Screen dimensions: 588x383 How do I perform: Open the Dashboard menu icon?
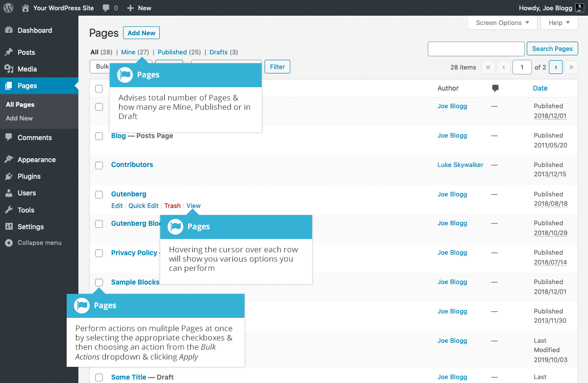(x=9, y=30)
